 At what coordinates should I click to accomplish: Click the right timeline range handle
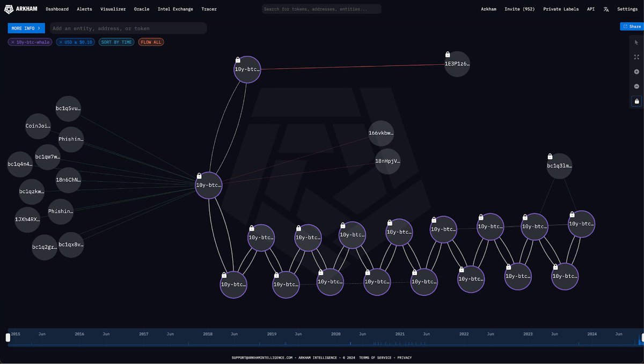642,338
